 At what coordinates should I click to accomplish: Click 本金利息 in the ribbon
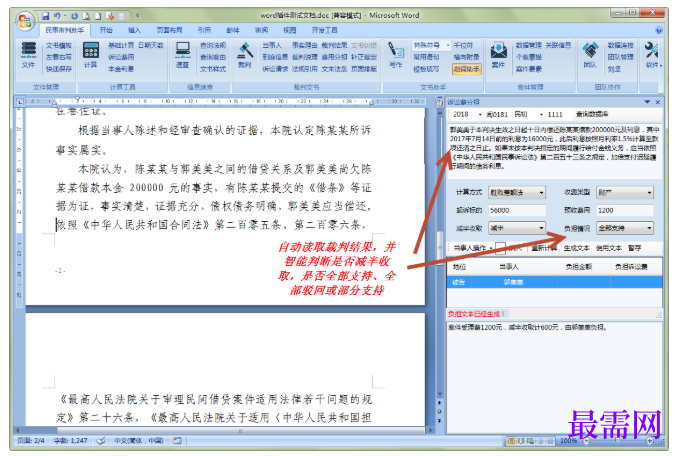pos(121,69)
